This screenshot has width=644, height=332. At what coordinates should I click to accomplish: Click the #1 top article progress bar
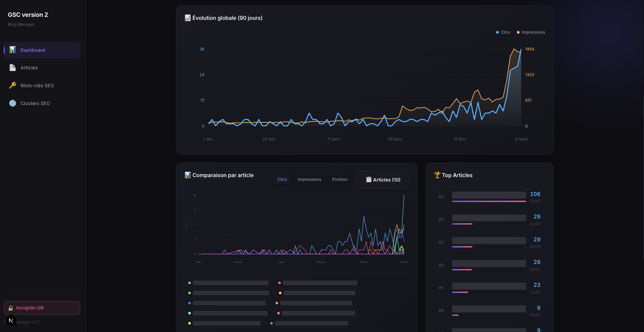tap(489, 201)
